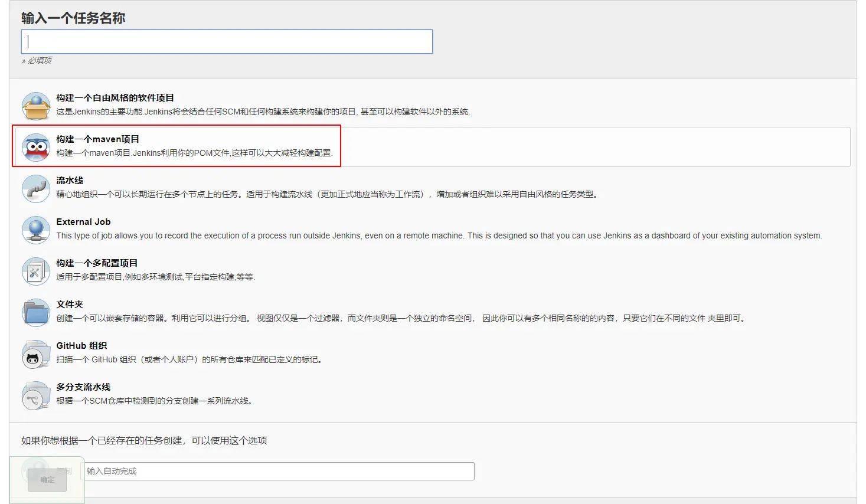Click the 输入一个任务名称 heading
Image resolution: width=866 pixels, height=504 pixels.
coord(73,18)
